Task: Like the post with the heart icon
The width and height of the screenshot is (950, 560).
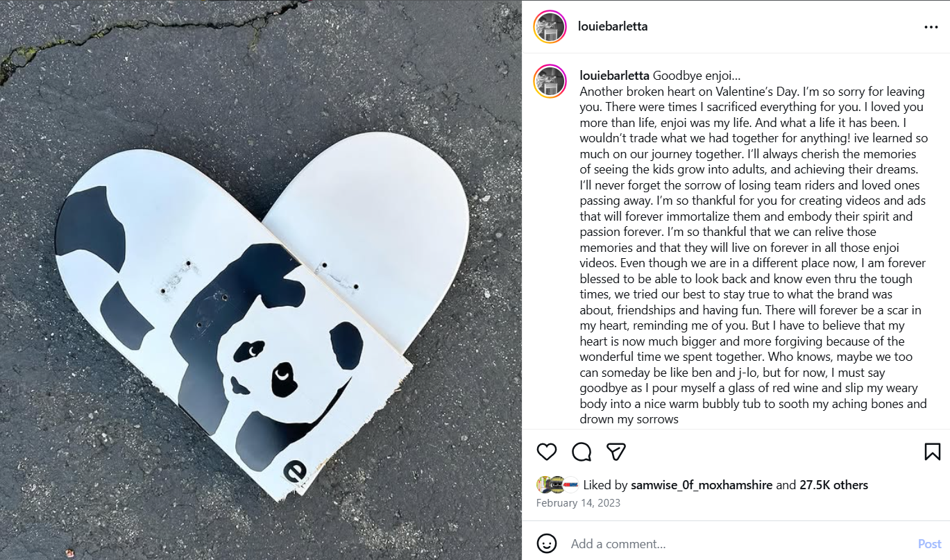Action: 547,452
